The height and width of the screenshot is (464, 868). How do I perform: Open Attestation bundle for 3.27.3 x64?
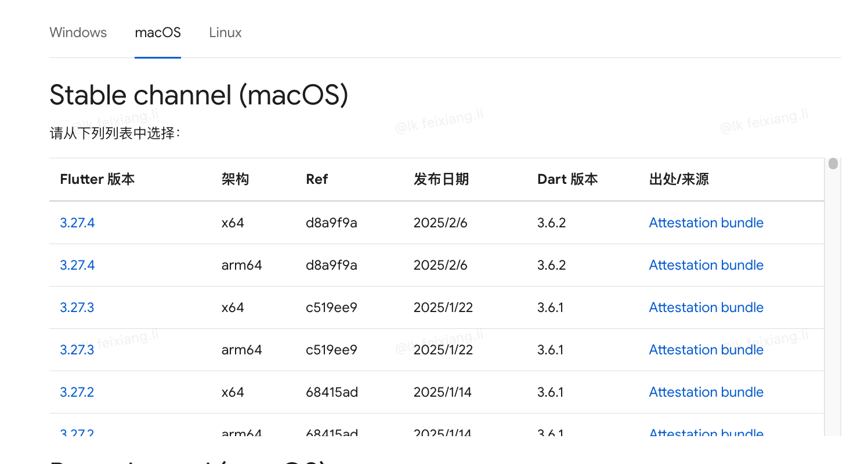pos(706,307)
